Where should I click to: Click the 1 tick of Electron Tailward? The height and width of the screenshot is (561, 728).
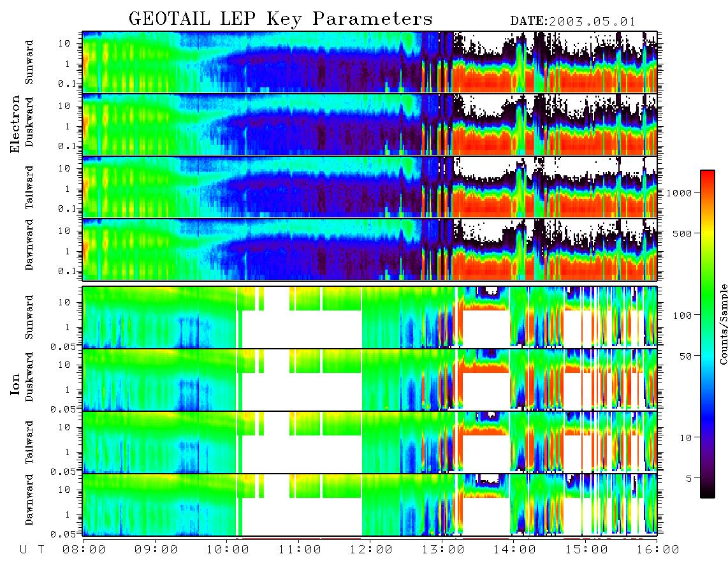[x=68, y=189]
